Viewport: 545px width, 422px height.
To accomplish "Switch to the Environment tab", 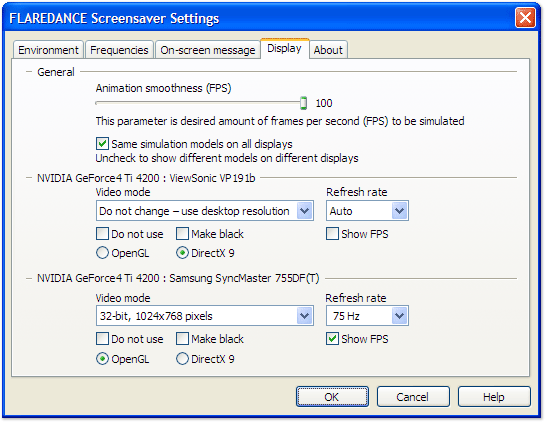I will 48,50.
